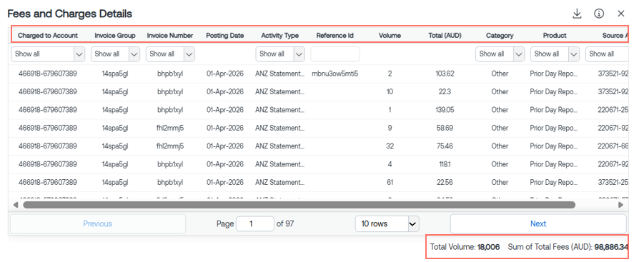Sort by Reference Id column header

(335, 35)
